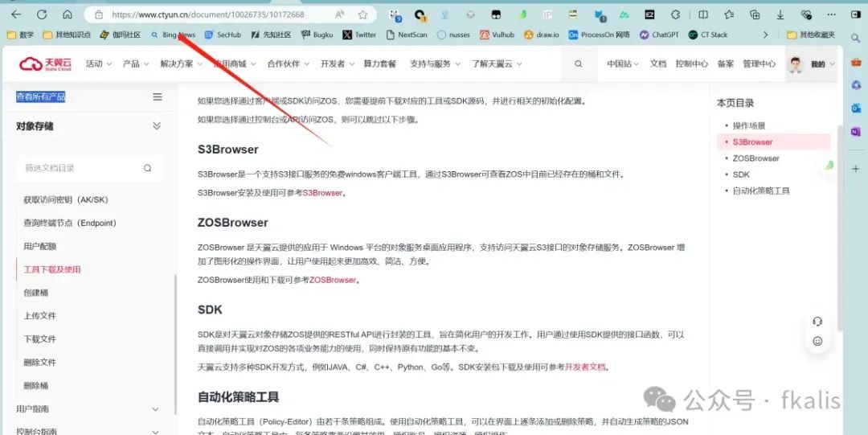Viewport: 868px width, 435px height.
Task: Follow the red S3Browser link in paragraph
Action: click(x=322, y=193)
